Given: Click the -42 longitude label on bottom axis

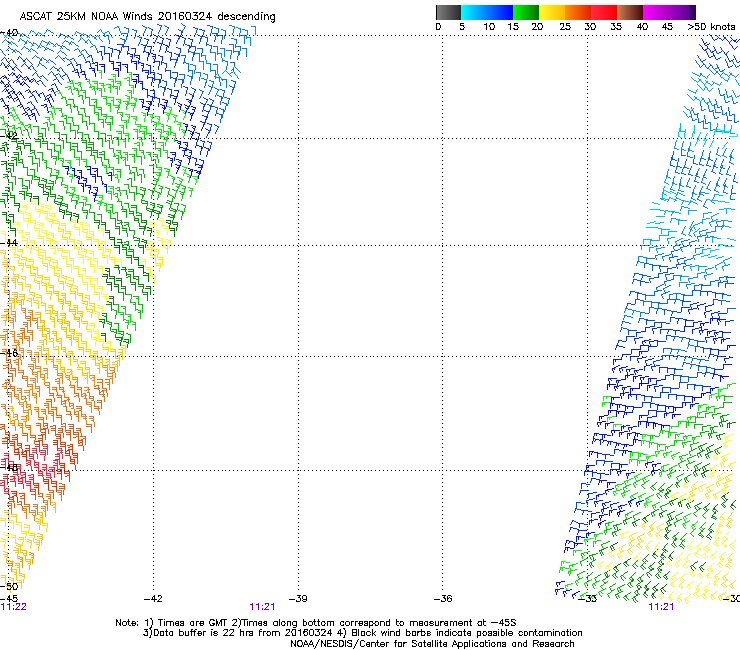Looking at the screenshot, I should point(153,599).
